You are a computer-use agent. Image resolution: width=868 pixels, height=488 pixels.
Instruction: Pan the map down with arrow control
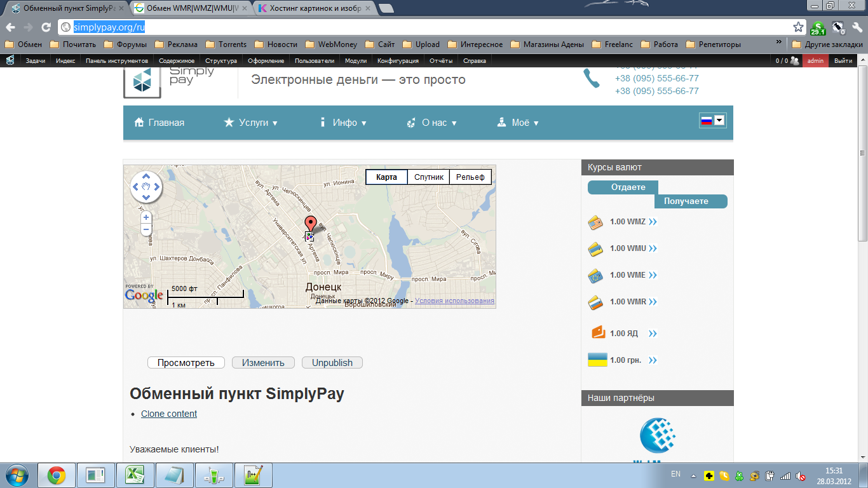click(146, 198)
